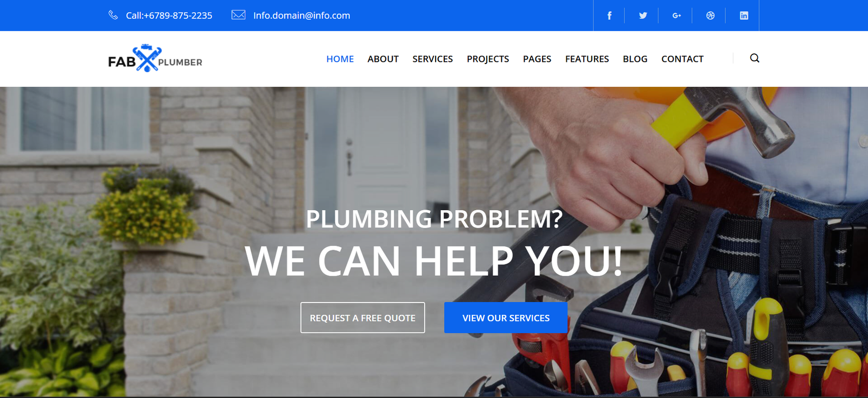Screen dimensions: 868x398
Task: Open the Blog menu item
Action: pyautogui.click(x=635, y=59)
